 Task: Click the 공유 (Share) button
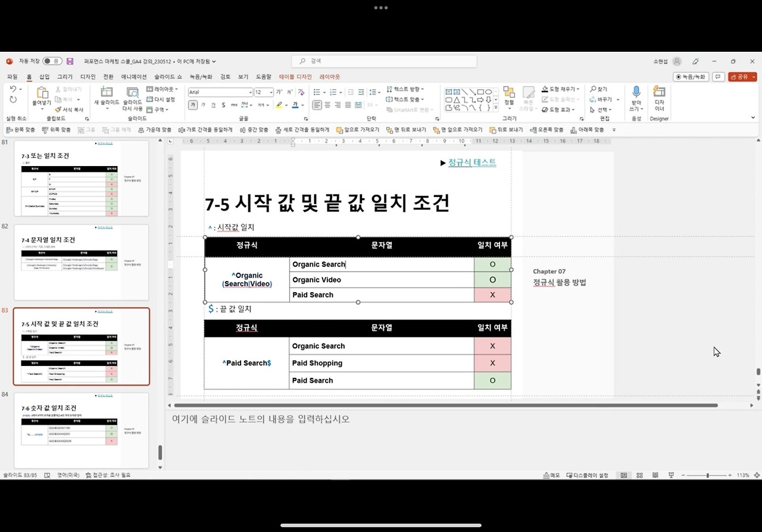(741, 76)
